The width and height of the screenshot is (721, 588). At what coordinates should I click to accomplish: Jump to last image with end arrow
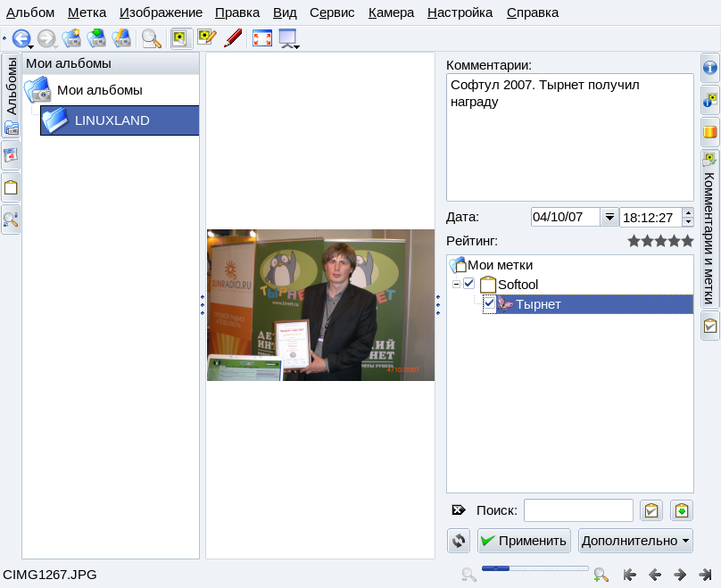pos(704,575)
